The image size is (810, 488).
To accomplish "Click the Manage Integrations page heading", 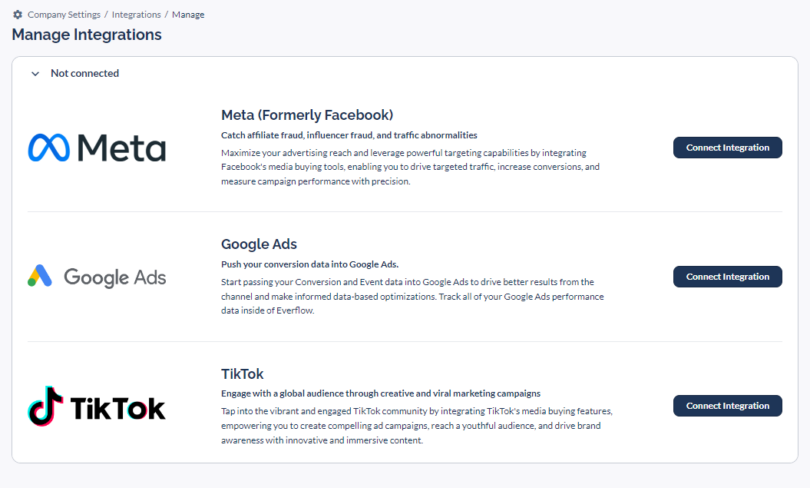I will click(x=87, y=35).
